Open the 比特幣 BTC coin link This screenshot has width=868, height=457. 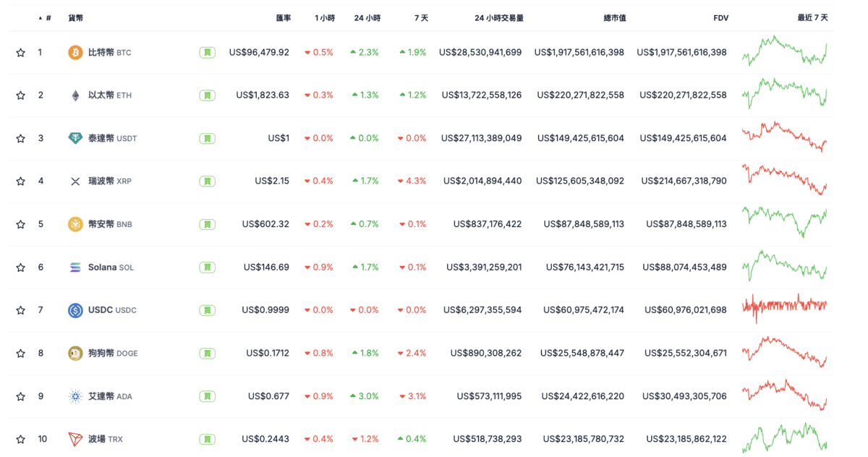109,52
